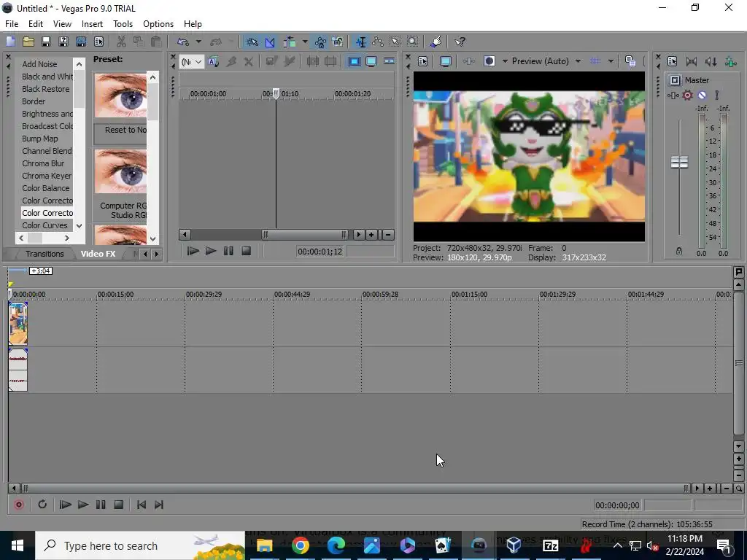The image size is (747, 560).
Task: Select the Zoom Edit tool
Action: [x=413, y=42]
